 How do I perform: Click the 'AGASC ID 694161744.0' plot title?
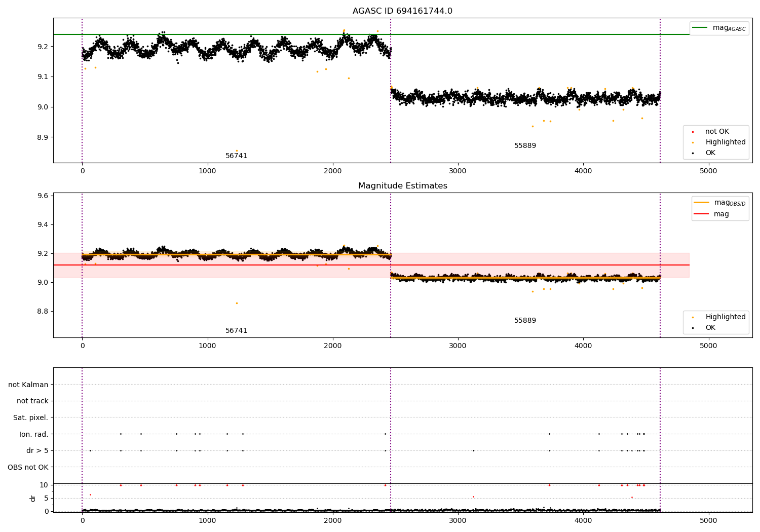point(402,11)
